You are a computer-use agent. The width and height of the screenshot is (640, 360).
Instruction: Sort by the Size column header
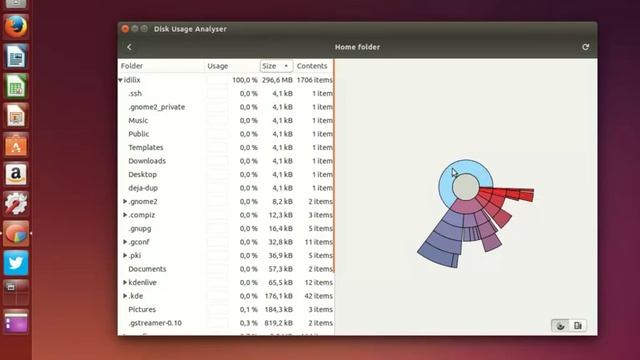click(276, 66)
